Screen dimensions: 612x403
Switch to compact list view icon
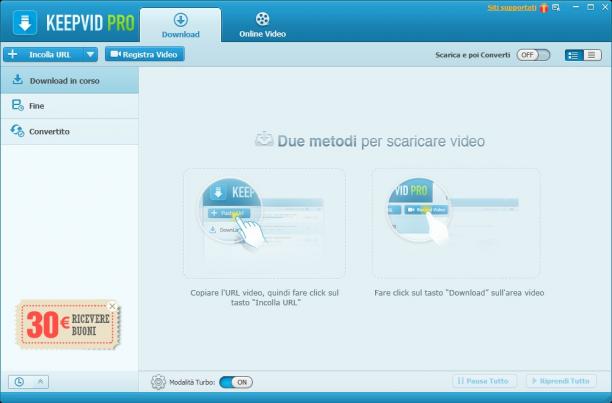click(592, 55)
